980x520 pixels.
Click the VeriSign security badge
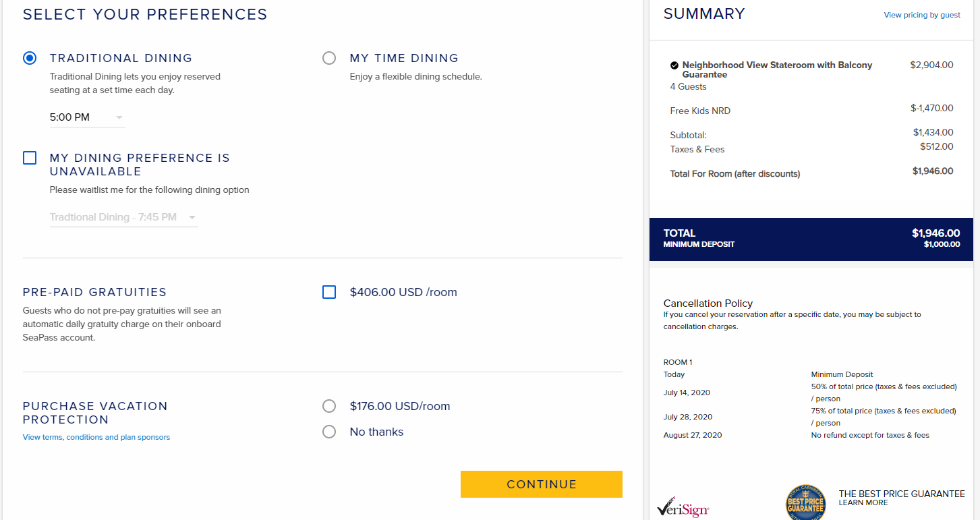point(683,508)
